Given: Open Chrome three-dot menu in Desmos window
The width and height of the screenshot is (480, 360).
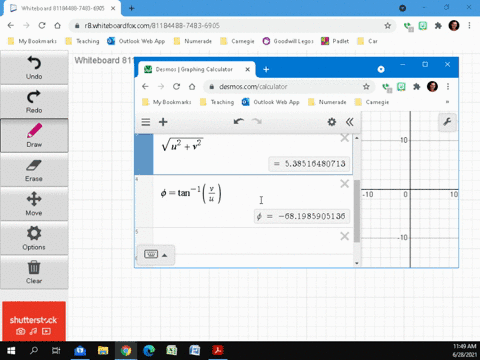Looking at the screenshot, I should point(448,87).
